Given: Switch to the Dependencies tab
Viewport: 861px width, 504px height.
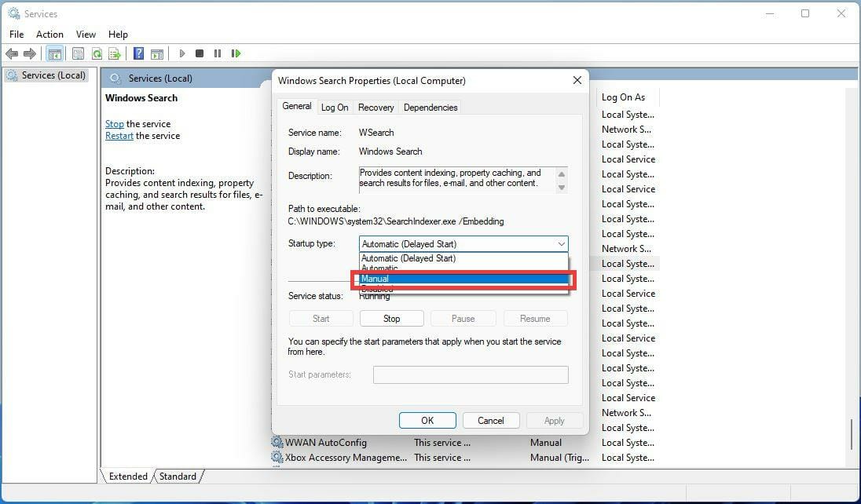Looking at the screenshot, I should pos(430,107).
